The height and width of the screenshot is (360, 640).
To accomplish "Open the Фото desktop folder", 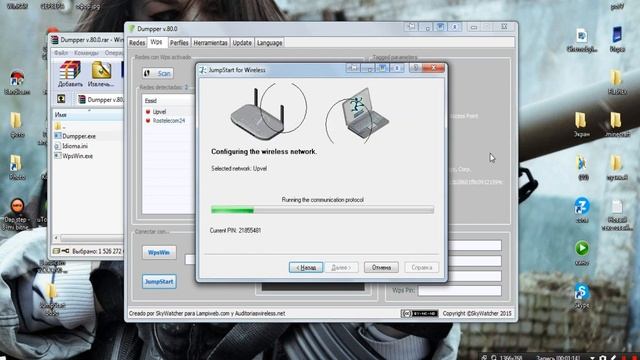I will pyautogui.click(x=17, y=124).
